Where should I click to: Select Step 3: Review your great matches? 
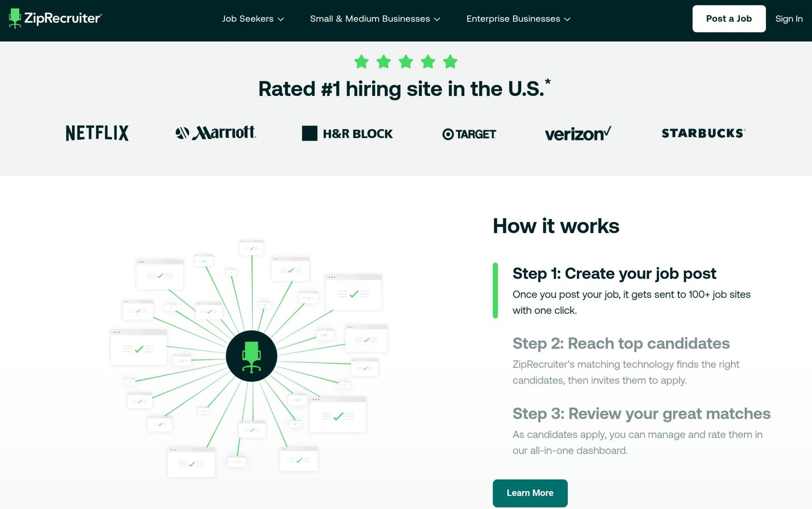641,413
